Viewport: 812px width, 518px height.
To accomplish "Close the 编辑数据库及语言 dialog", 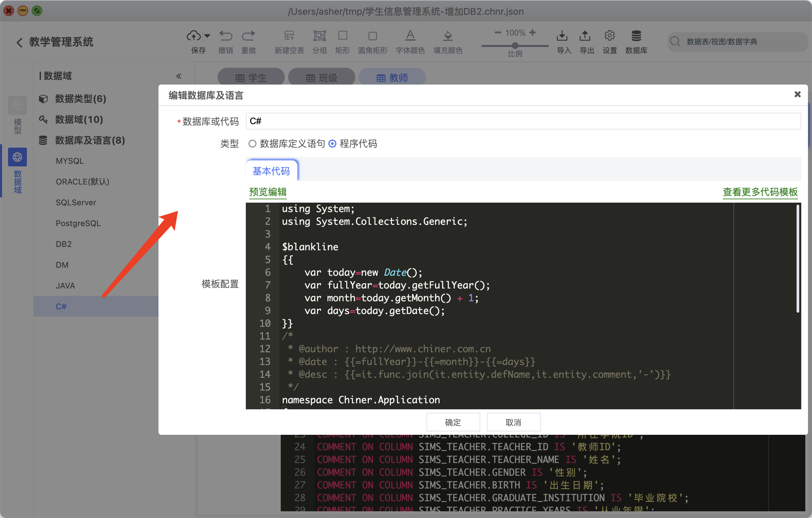I will click(x=797, y=94).
